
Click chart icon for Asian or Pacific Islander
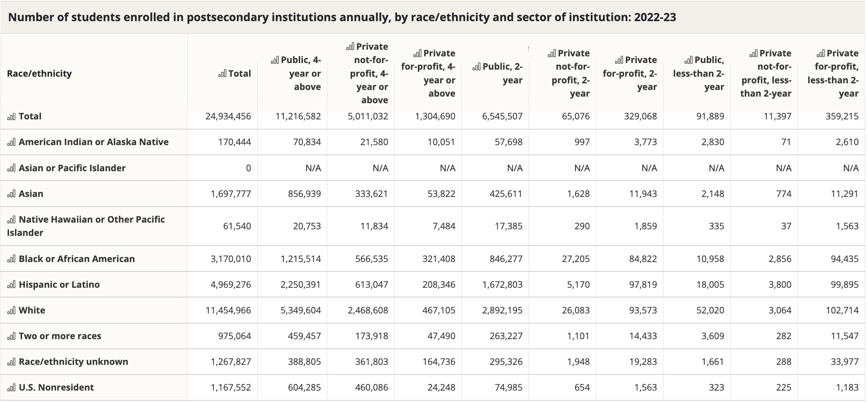coord(11,168)
